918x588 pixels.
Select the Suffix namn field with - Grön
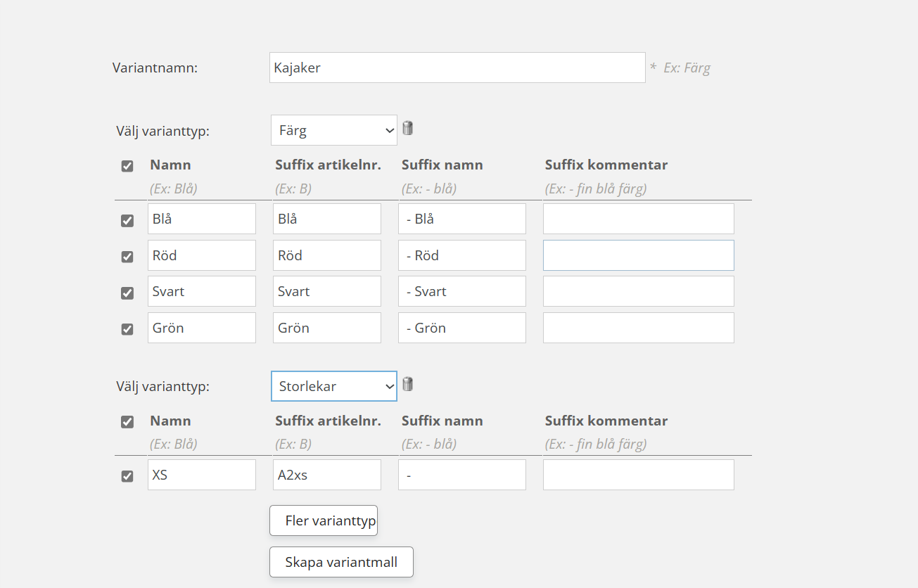click(x=461, y=328)
